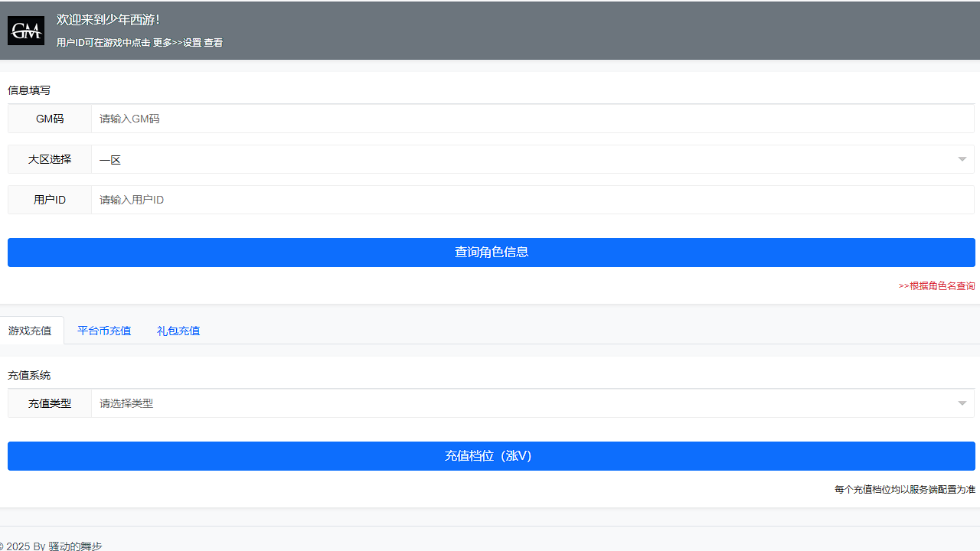Viewport: 980px width, 551px height.
Task: Click the arrow icon of 充值类型 dropdown
Action: [962, 403]
